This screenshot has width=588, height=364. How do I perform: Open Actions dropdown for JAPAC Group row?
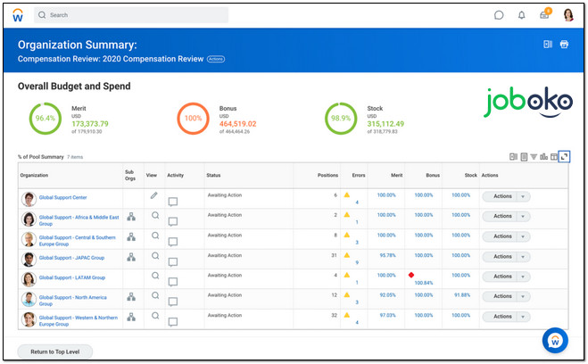coord(524,258)
